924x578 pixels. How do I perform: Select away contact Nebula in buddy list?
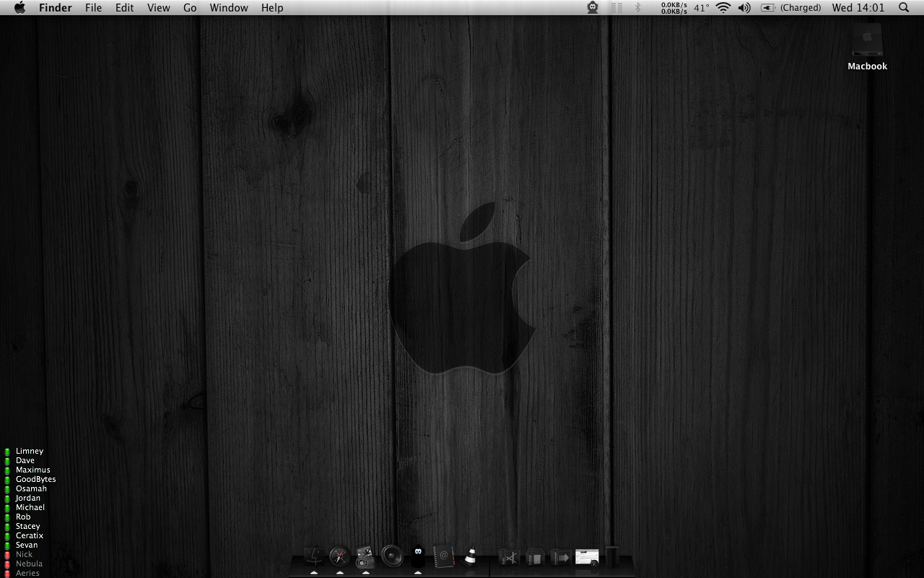pos(29,564)
